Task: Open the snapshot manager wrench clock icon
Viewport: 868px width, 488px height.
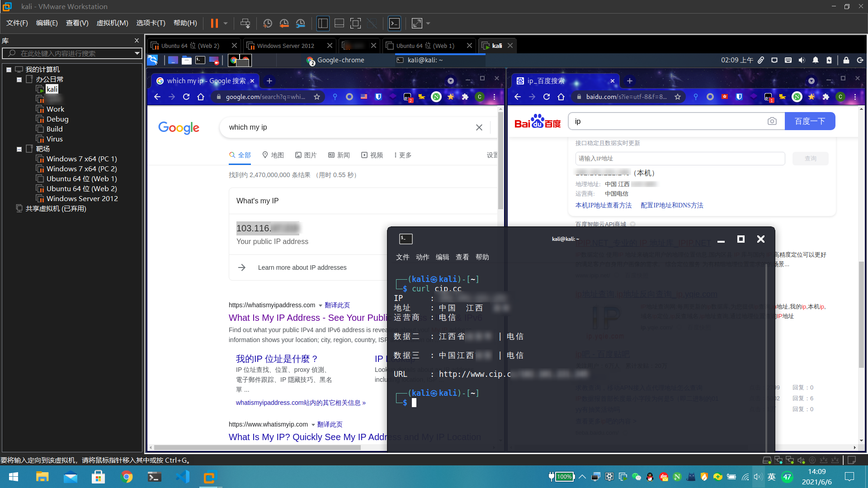Action: (x=301, y=23)
